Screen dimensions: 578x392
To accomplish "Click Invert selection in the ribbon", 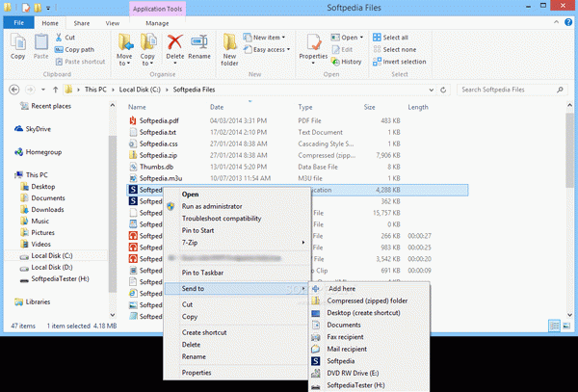I will [x=399, y=62].
